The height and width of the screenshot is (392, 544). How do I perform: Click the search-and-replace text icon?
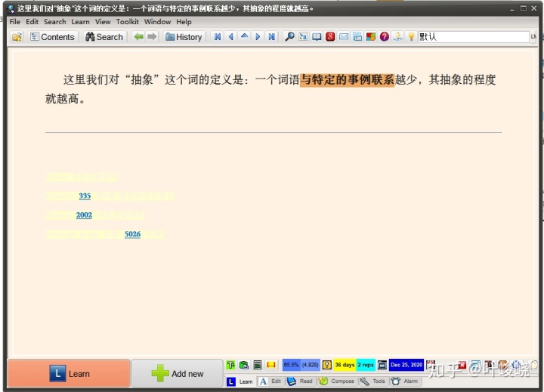tap(303, 36)
